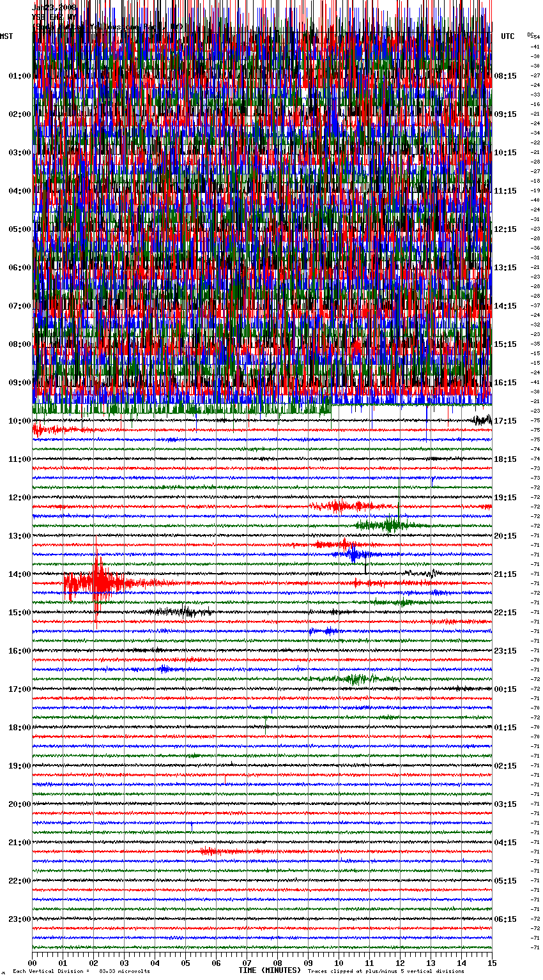
Task: Select the 07:00 MST row label
Action: [20, 306]
